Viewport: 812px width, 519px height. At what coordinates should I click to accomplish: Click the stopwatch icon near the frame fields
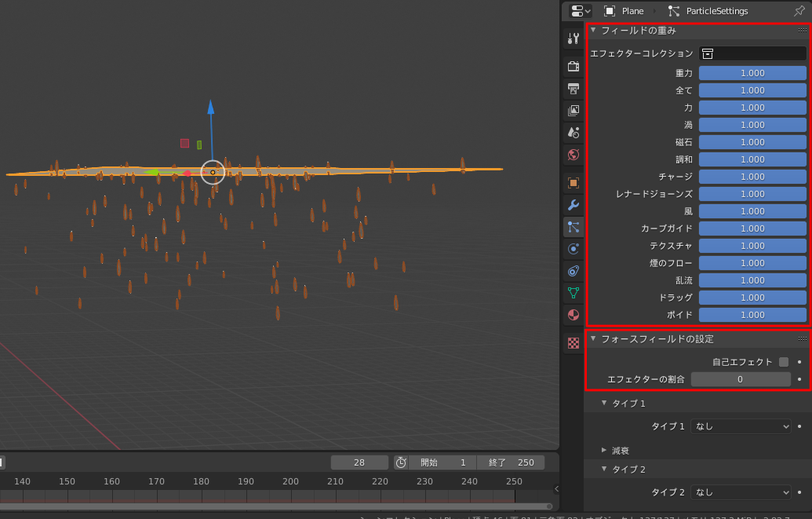pos(400,462)
